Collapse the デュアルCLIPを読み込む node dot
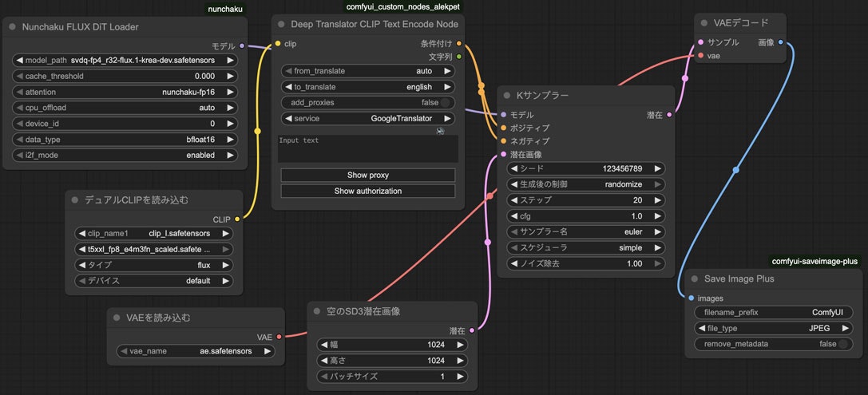Screen dimensions: 868x395 click(x=75, y=200)
